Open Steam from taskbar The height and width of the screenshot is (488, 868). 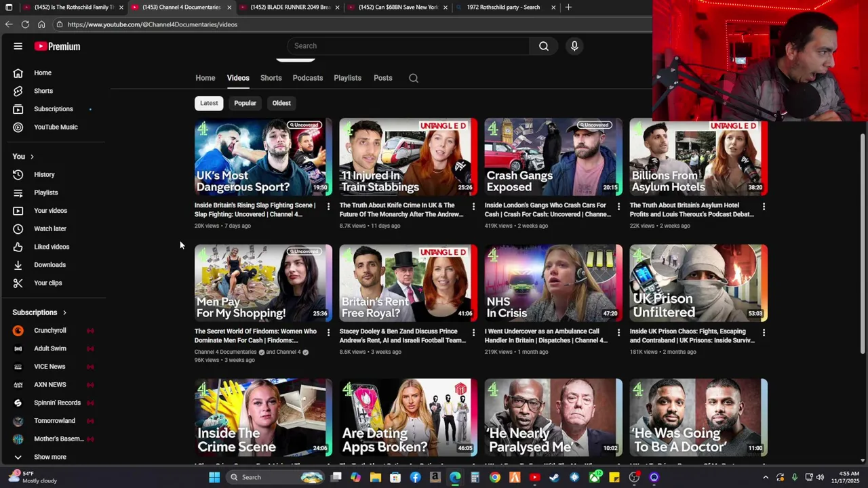click(x=554, y=477)
